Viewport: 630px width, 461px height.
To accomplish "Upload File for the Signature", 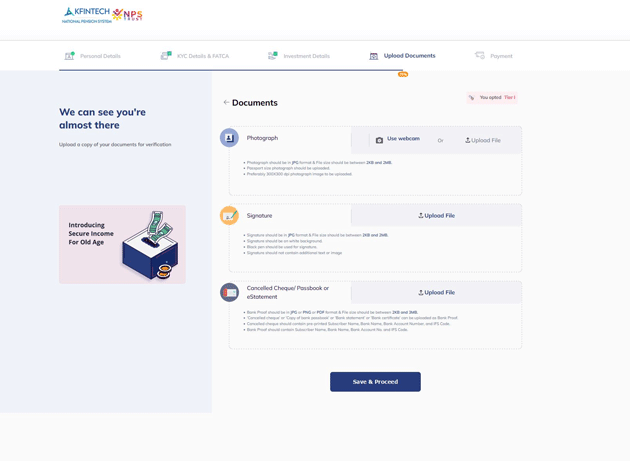I will [x=436, y=215].
